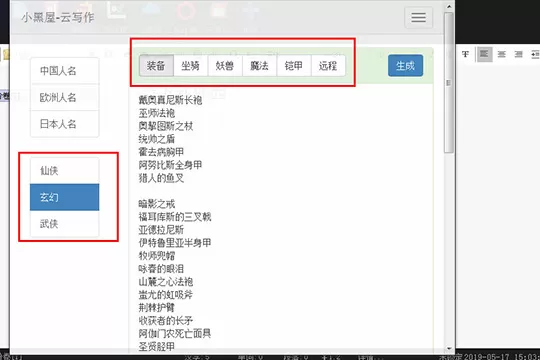
Task: Click the generated name 福耳库斯的三叉戟
Action: (x=175, y=217)
